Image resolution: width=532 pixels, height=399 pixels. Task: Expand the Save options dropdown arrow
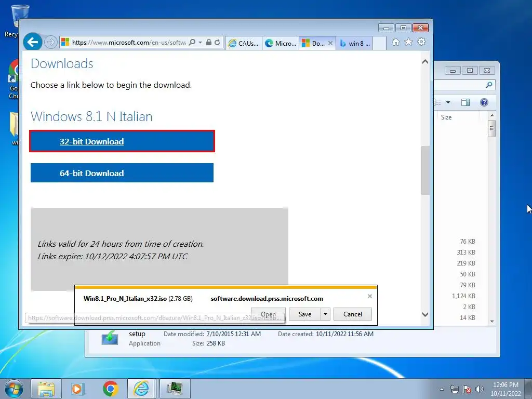pyautogui.click(x=325, y=314)
